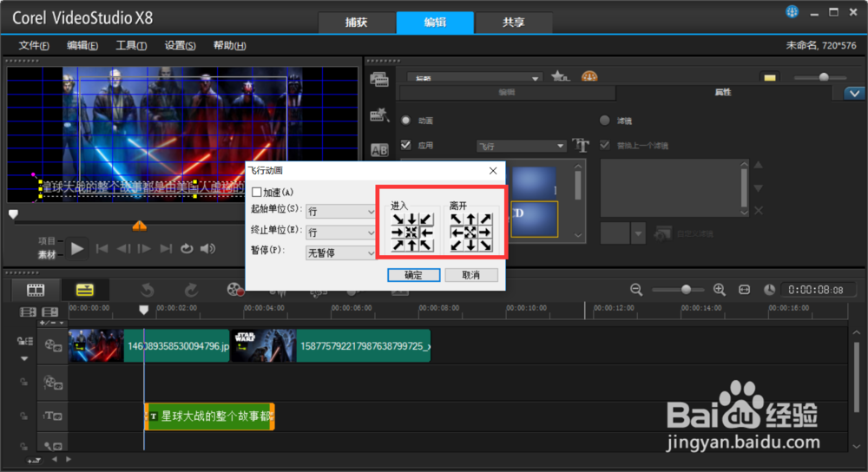Select the enter-from-right left arrow under 进入
The image size is (868, 472).
(425, 233)
